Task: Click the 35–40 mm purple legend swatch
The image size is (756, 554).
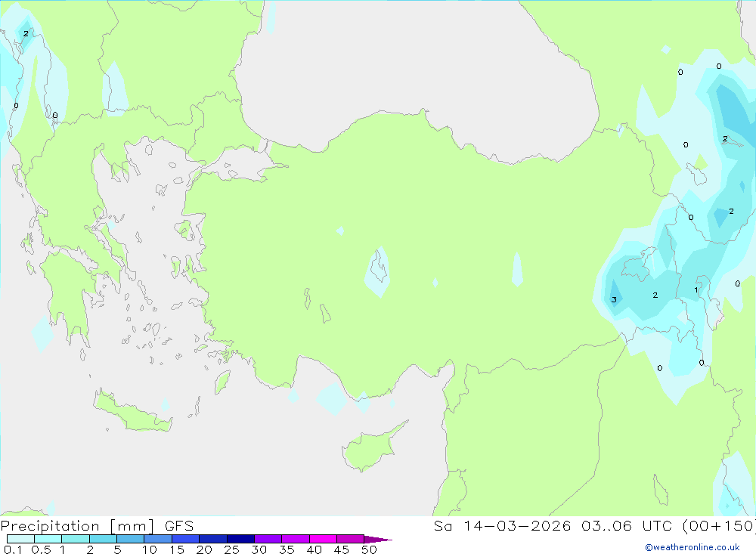Action: (296, 539)
